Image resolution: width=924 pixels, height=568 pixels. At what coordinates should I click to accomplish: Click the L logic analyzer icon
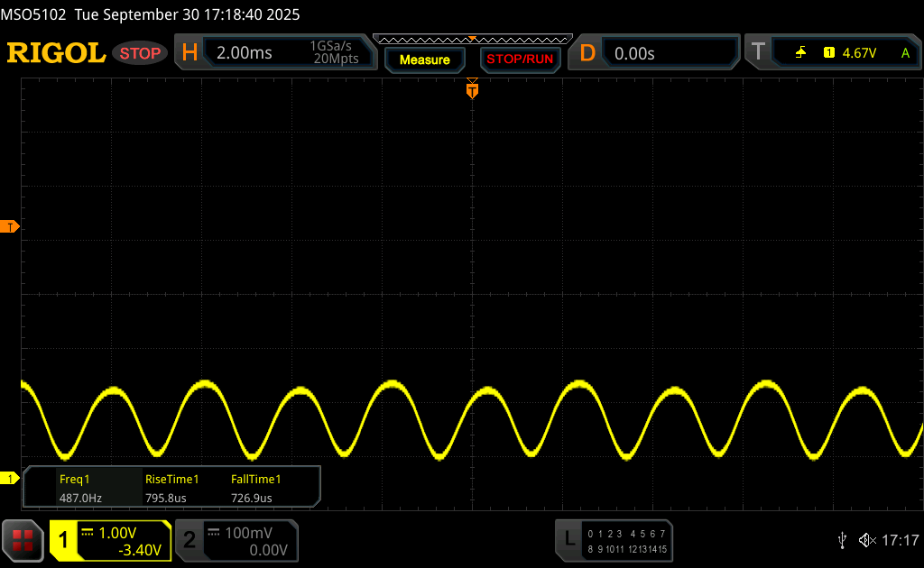coord(569,539)
